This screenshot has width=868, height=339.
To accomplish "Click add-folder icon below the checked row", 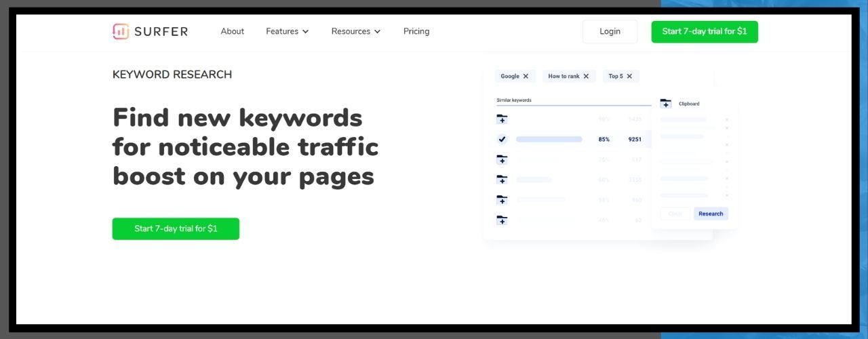I will (x=502, y=160).
